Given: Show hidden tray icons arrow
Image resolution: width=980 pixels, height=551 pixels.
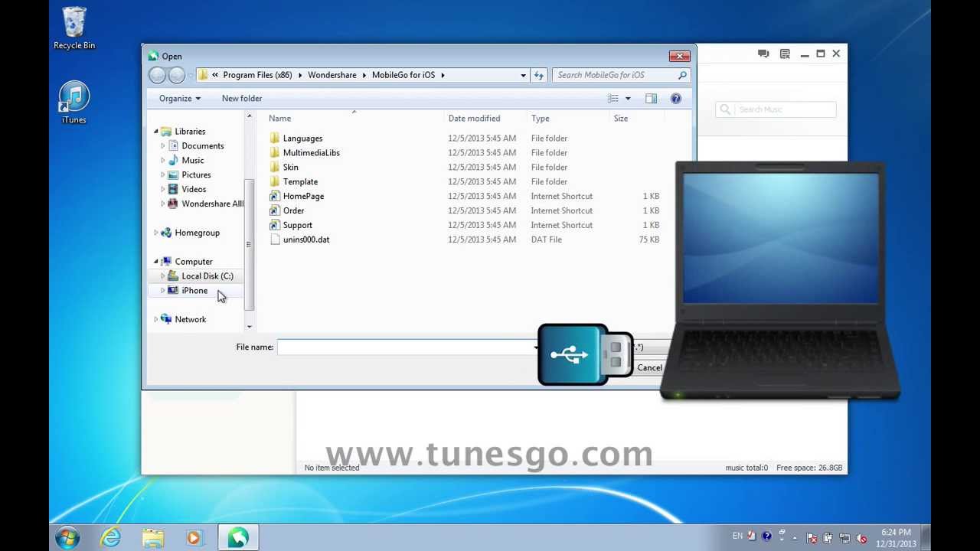Looking at the screenshot, I should point(795,537).
